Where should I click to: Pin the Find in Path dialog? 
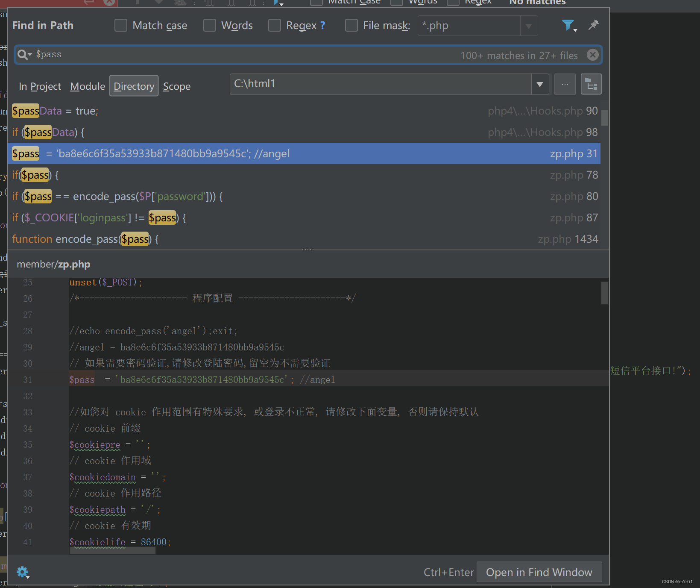pos(594,25)
